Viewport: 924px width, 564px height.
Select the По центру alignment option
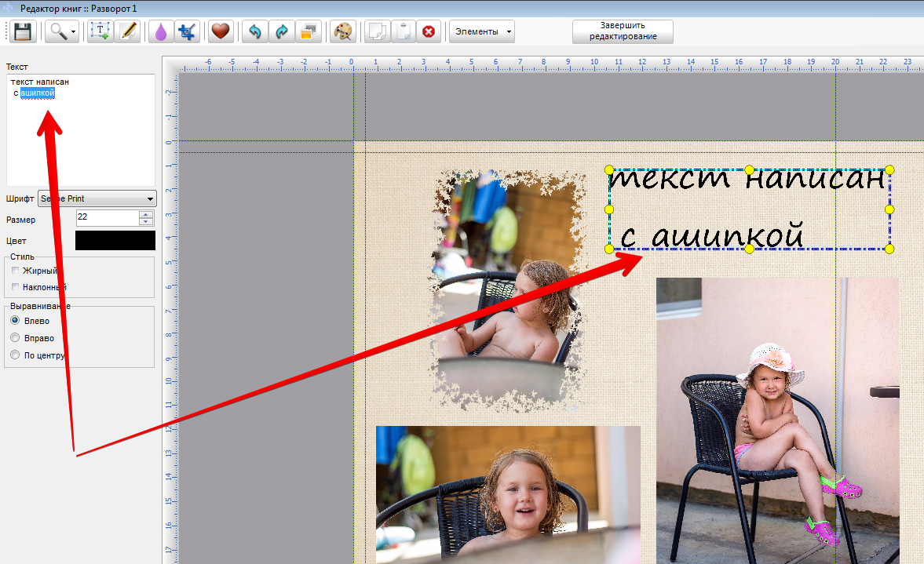(x=15, y=355)
